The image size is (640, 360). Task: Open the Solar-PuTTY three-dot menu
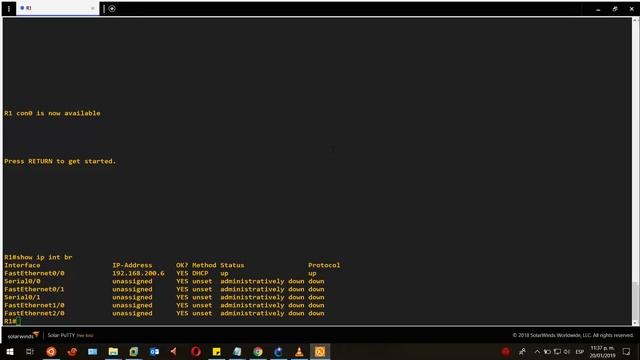(x=9, y=9)
